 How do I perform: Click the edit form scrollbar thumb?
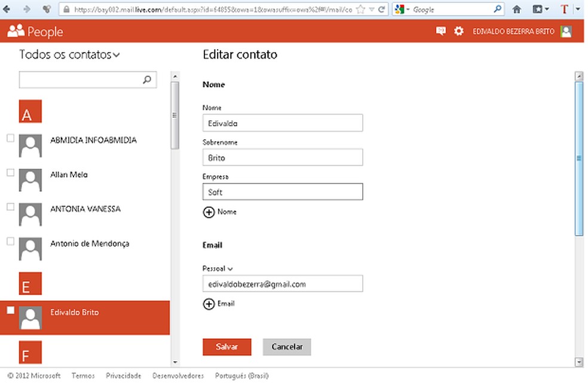click(x=579, y=159)
